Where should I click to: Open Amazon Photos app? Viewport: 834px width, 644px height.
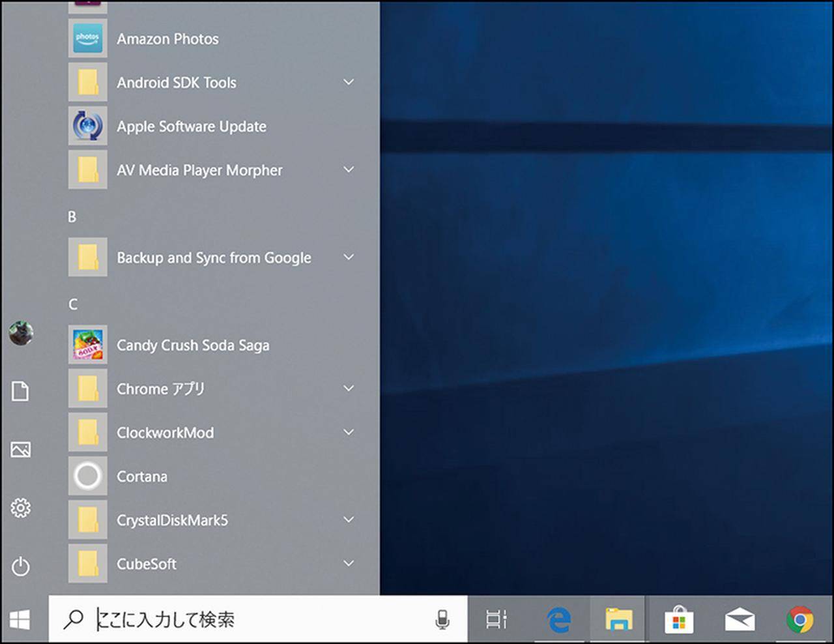(167, 39)
